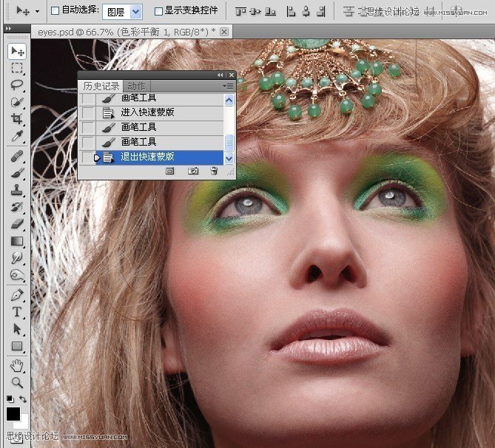The image size is (495, 448).
Task: Switch to the 动作 tab
Action: pos(136,86)
